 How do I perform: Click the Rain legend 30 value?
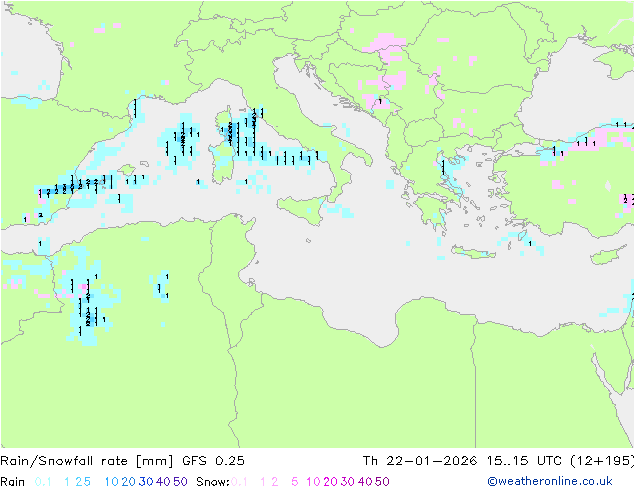[x=146, y=482]
